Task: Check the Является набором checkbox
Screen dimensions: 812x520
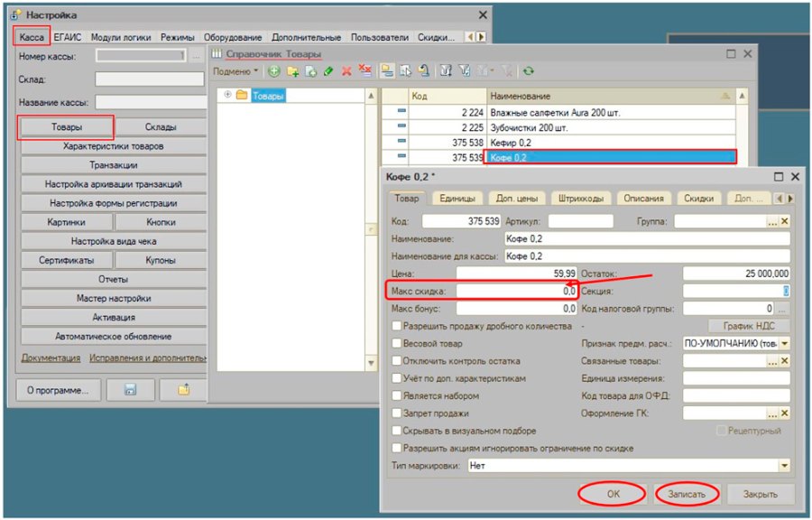Action: (x=397, y=395)
